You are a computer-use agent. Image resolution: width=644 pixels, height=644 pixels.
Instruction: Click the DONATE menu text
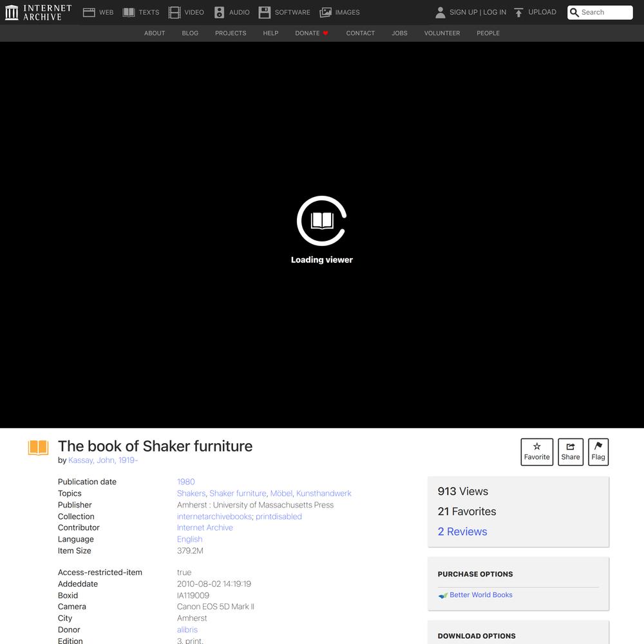coord(307,33)
